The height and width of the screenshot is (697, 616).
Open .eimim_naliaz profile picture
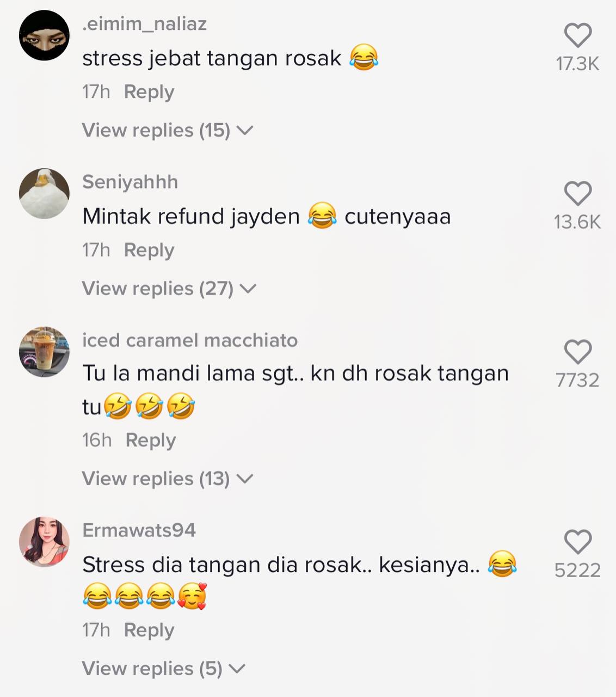[x=44, y=35]
